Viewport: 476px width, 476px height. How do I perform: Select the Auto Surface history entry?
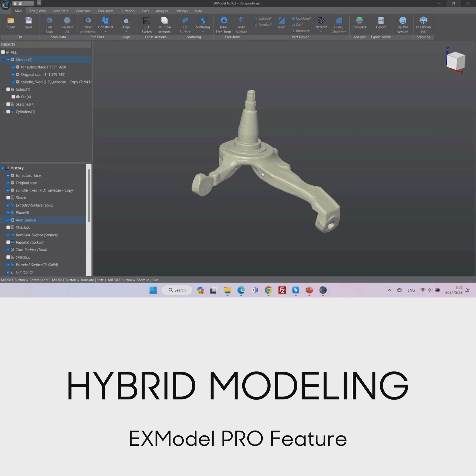click(26, 220)
